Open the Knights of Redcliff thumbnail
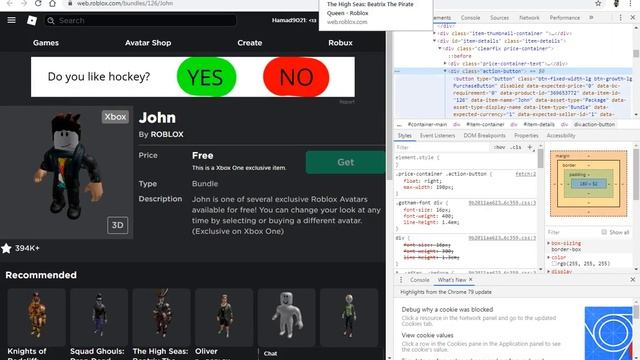Image resolution: width=640 pixels, height=360 pixels. click(x=36, y=317)
